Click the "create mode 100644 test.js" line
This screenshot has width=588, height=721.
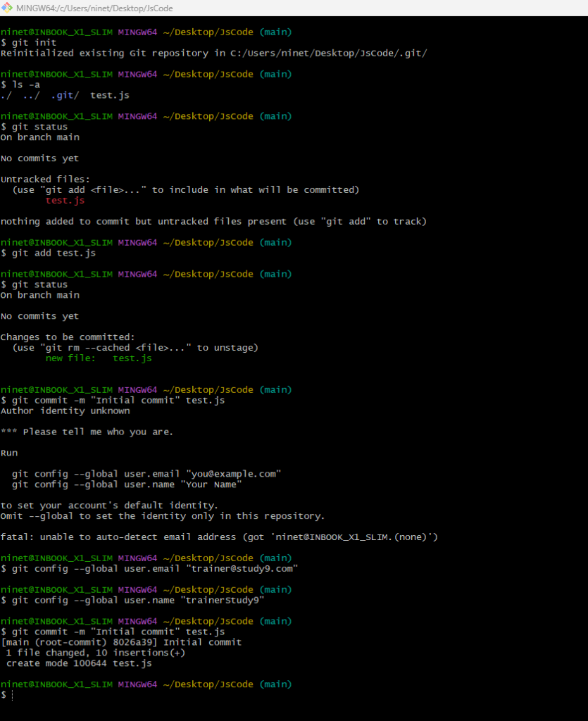pyautogui.click(x=79, y=663)
